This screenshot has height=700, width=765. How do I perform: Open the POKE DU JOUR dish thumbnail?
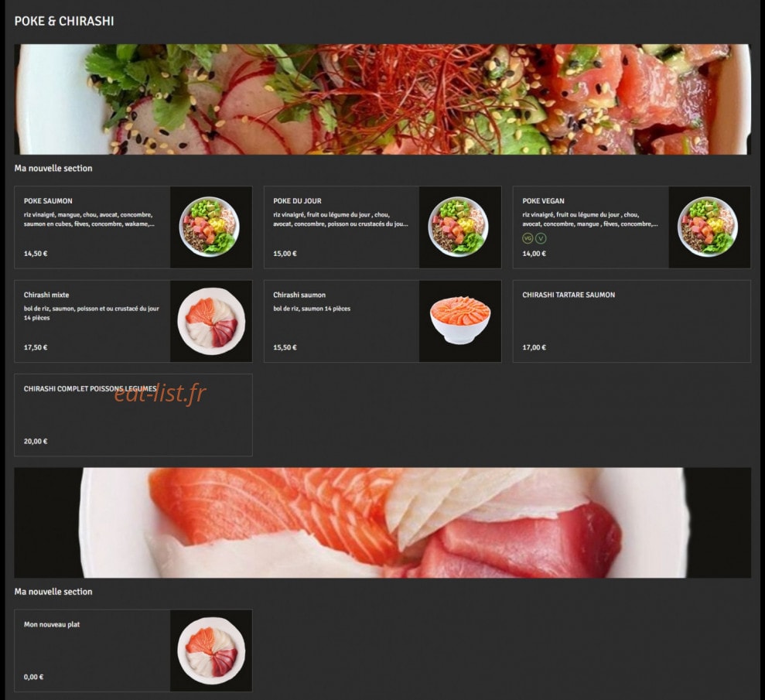click(460, 227)
